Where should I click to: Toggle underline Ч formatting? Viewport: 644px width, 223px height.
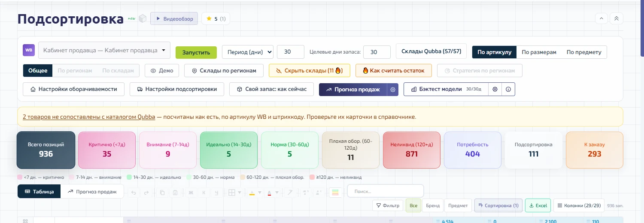click(217, 193)
